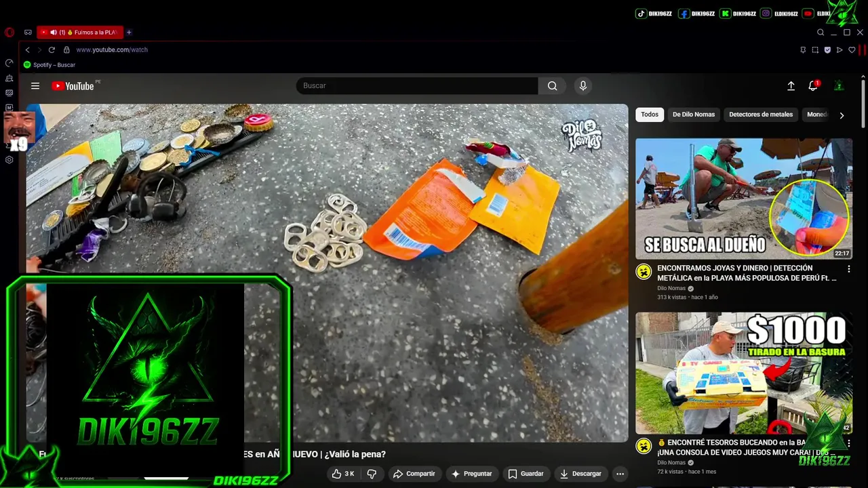This screenshot has height=488, width=868.
Task: Take a snapshot with capture icon
Action: tap(815, 49)
